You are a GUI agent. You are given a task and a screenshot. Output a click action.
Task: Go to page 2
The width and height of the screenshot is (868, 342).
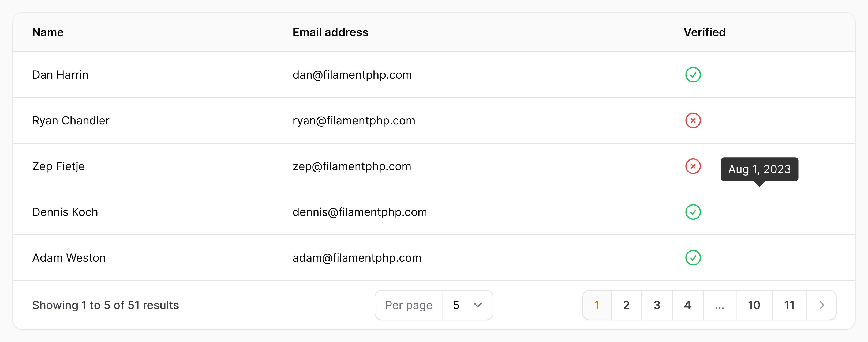626,305
